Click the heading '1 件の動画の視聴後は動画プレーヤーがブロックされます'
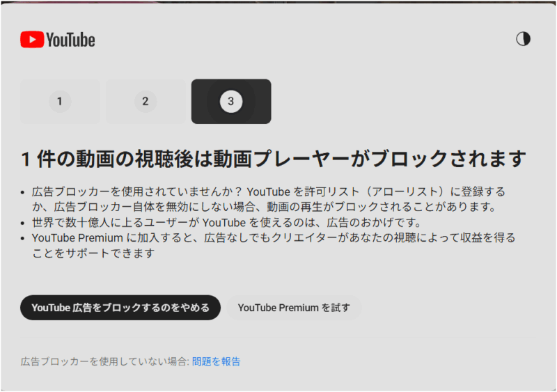This screenshot has width=557, height=392. tap(273, 159)
